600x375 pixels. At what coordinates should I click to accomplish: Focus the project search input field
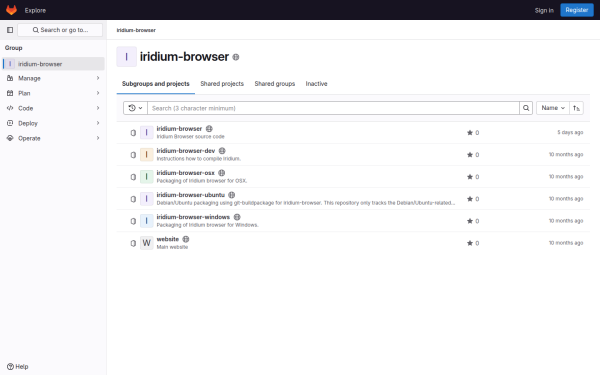click(x=333, y=108)
